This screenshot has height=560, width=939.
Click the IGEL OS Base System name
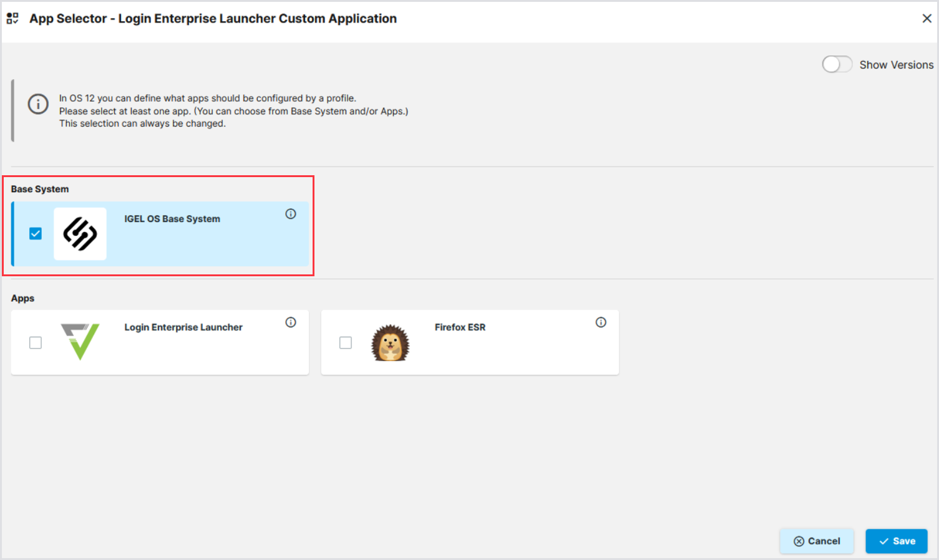click(x=172, y=219)
